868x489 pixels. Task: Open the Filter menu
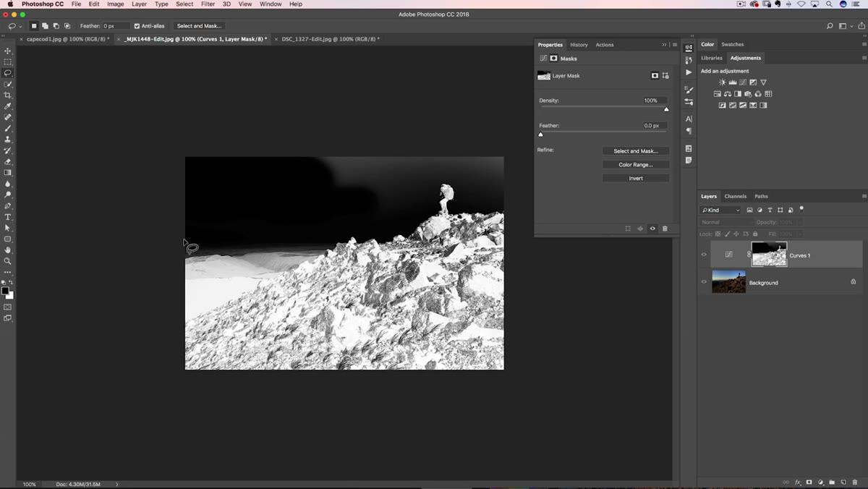[x=208, y=4]
